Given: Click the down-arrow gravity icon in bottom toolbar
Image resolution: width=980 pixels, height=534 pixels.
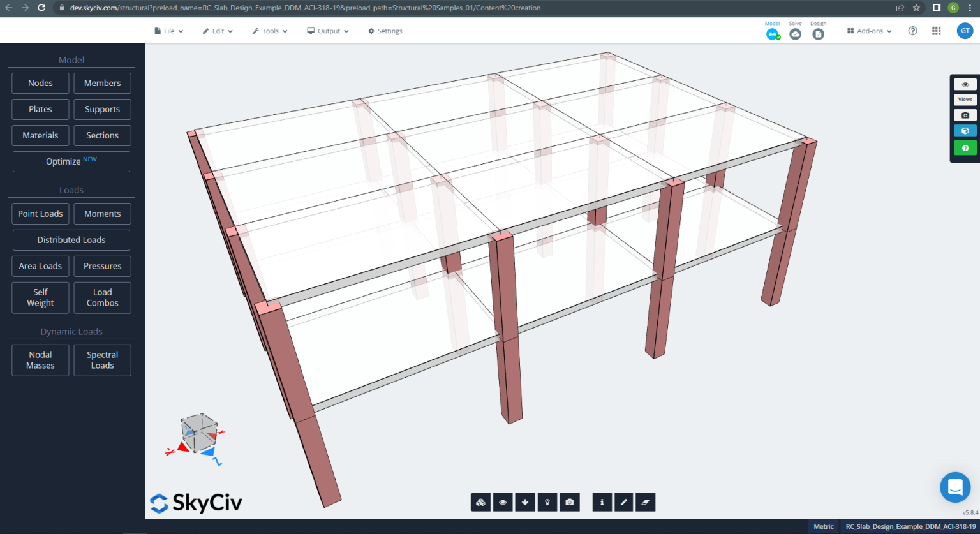Looking at the screenshot, I should [x=525, y=502].
